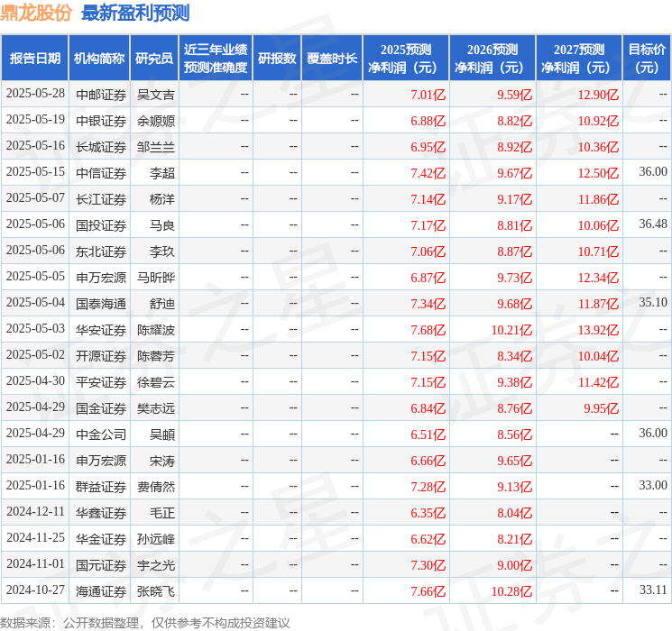Click analyst 宋涛
Viewport: 672px width, 631px height.
coord(162,461)
